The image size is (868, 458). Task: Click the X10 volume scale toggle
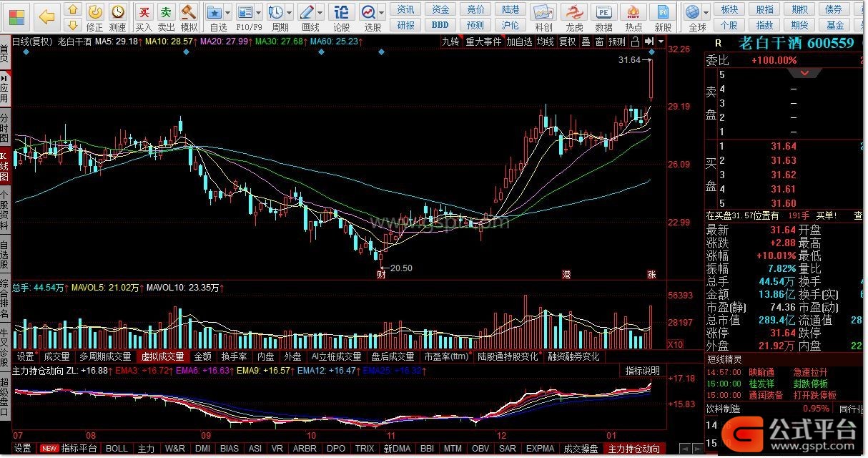pyautogui.click(x=676, y=345)
